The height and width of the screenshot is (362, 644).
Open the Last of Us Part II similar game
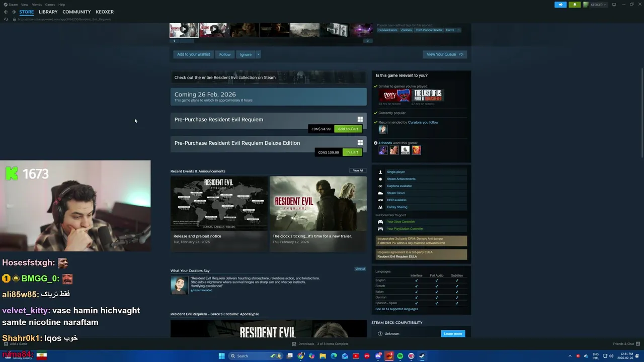click(428, 95)
